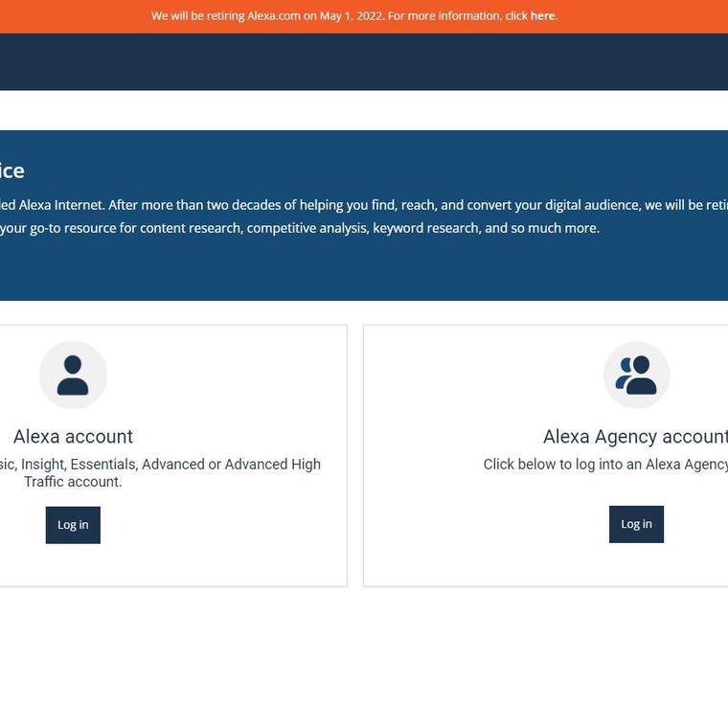Select the "Alexa Agency account" heading

635,437
